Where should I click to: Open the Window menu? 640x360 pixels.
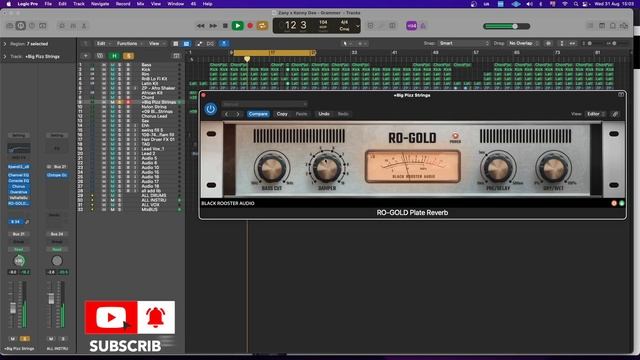176,4
